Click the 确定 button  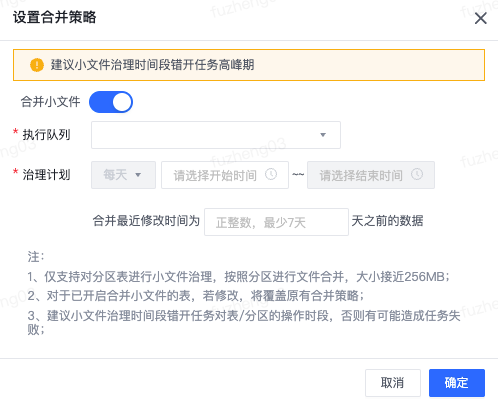click(x=457, y=383)
